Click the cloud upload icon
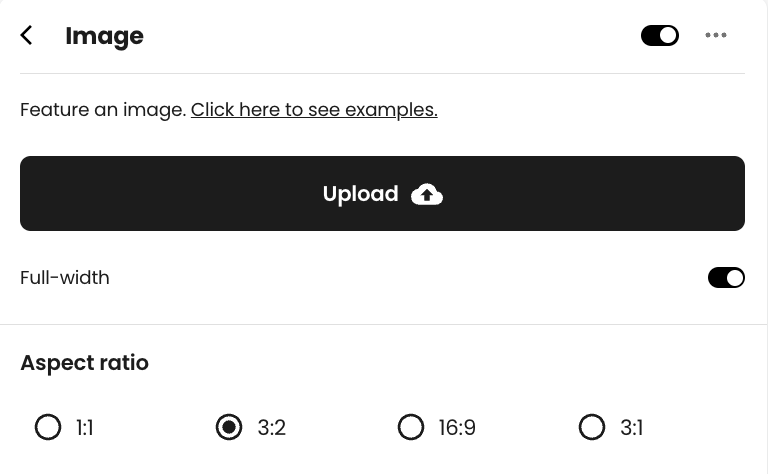The height and width of the screenshot is (474, 768). (427, 194)
